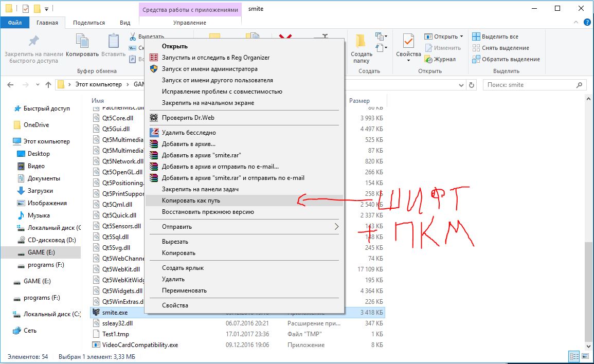Expand the Отправить submenu arrow
Screen dimensions: 594x364
point(336,227)
